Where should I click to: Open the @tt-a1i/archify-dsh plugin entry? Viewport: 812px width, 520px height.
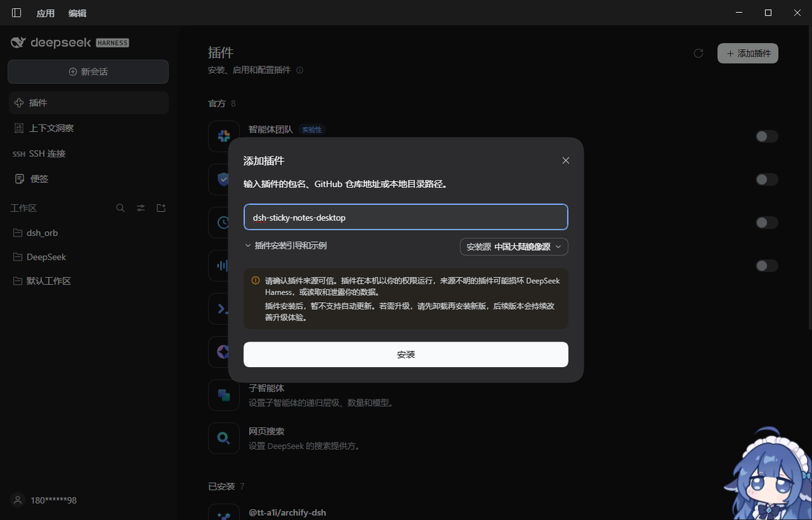click(x=493, y=513)
